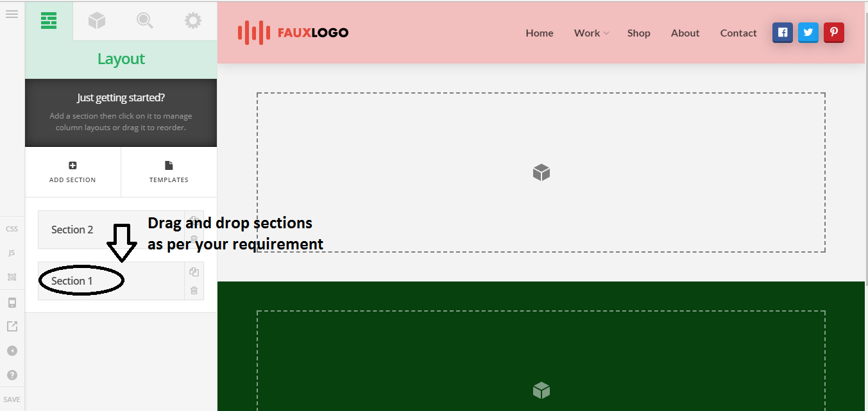Open the Inspector magnifier tab

145,21
